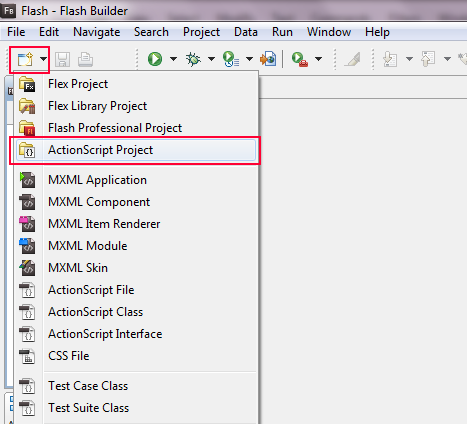The image size is (467, 424).
Task: Choose MXML Component
Action: coord(136,202)
